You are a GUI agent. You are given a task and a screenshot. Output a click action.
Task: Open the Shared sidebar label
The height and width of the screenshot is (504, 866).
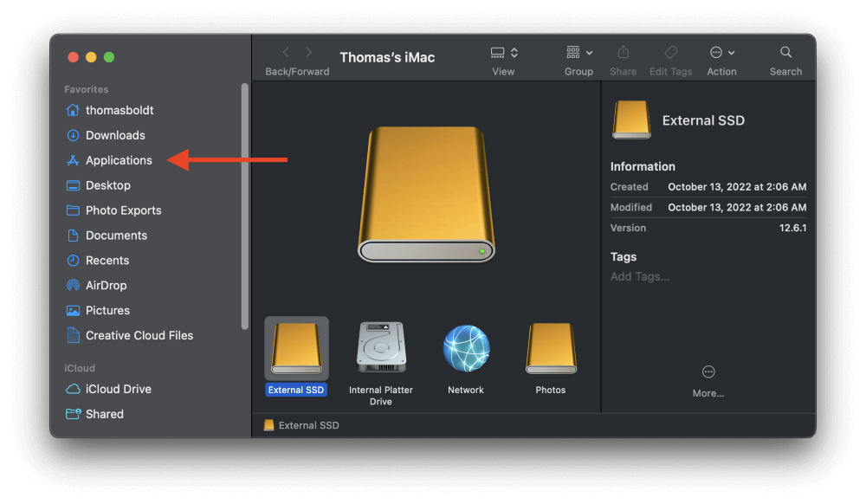(105, 414)
